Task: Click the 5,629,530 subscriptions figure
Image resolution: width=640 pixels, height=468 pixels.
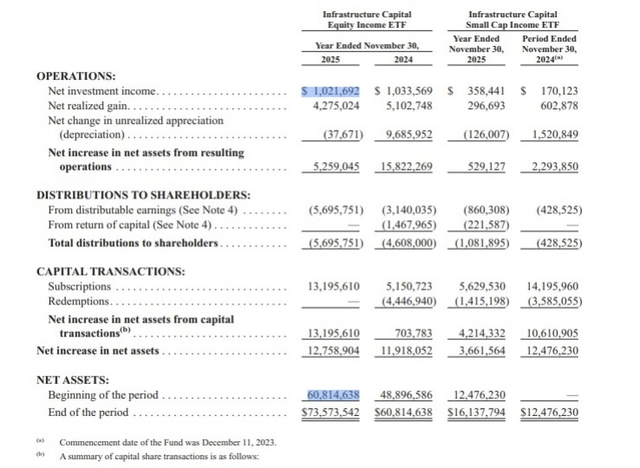Action: [482, 287]
